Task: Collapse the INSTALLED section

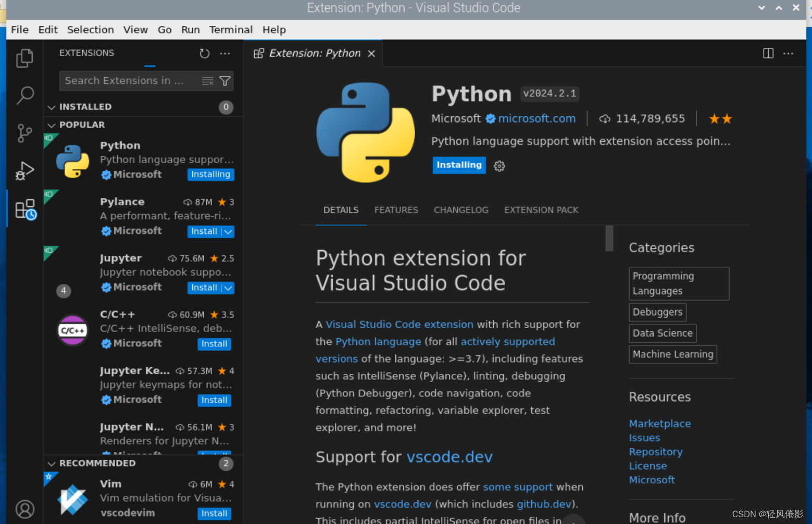Action: (52, 107)
